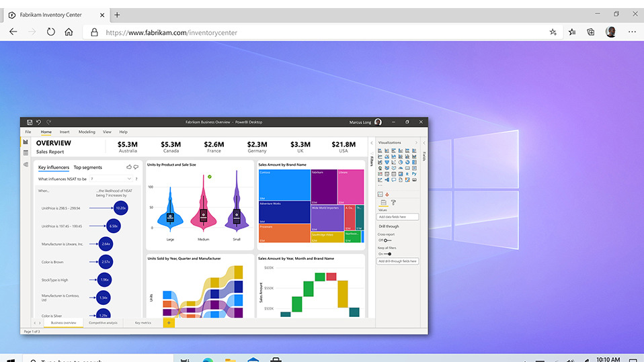Select the slicer visualization
Image resolution: width=644 pixels, height=362 pixels.
(x=387, y=174)
